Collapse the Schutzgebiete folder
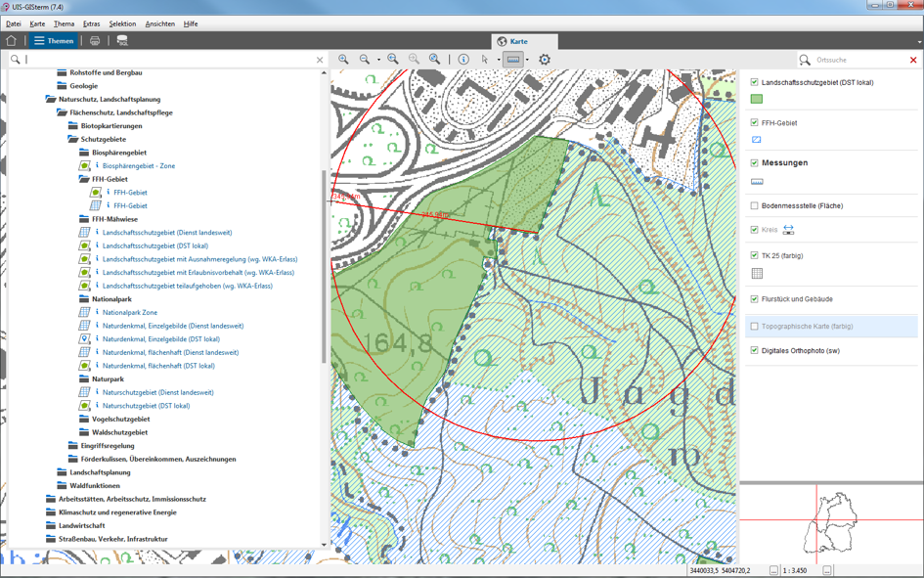 pyautogui.click(x=73, y=139)
